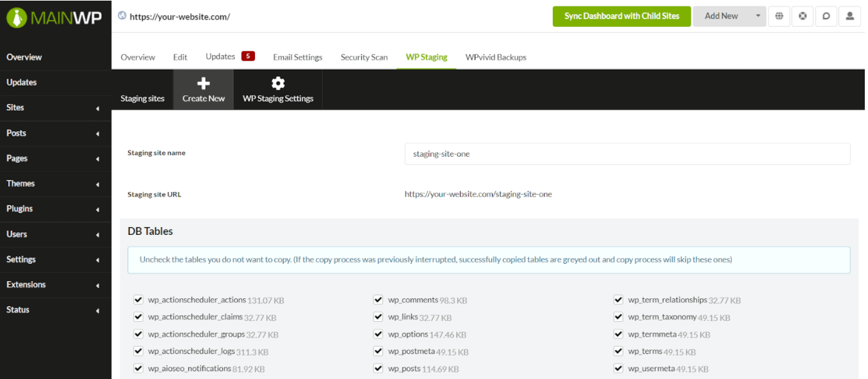Viewport: 868px width, 379px height.
Task: Click the staging-site-one URL text
Action: [478, 194]
